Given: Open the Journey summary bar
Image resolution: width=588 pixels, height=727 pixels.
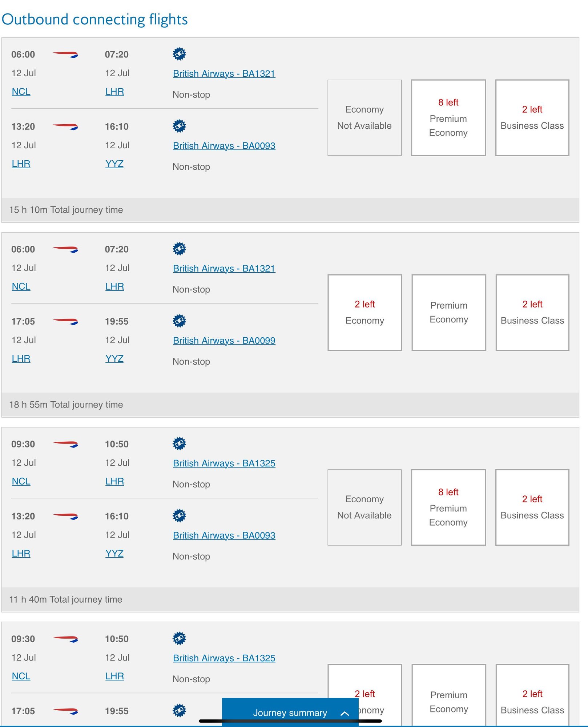Looking at the screenshot, I should [290, 712].
